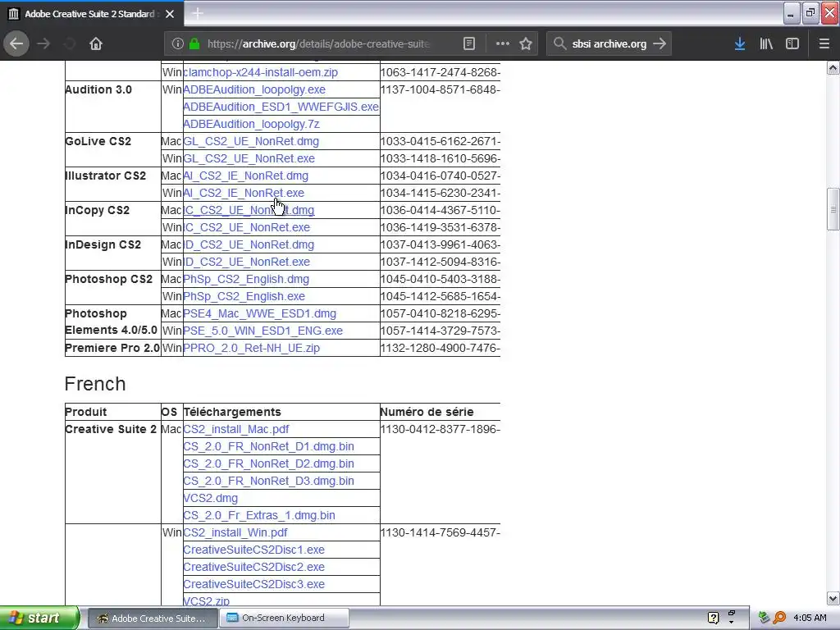Open GL_CS2_UE_NonRet.dmg link
Screen dimensions: 840x630
pos(251,141)
